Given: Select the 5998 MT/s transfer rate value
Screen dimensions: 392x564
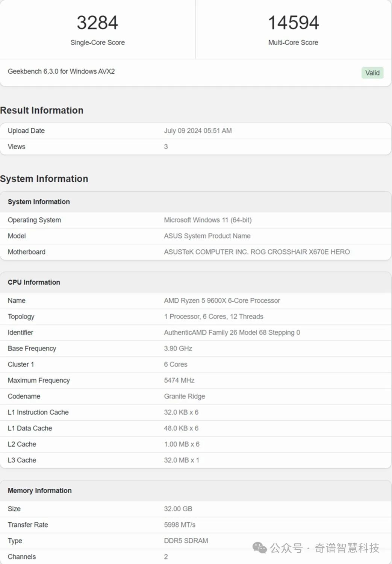Looking at the screenshot, I should coord(180,525).
